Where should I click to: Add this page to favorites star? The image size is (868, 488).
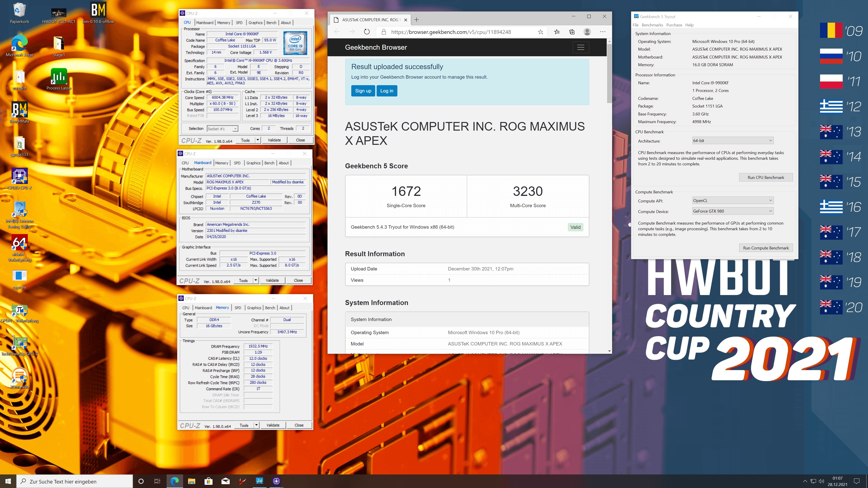540,32
